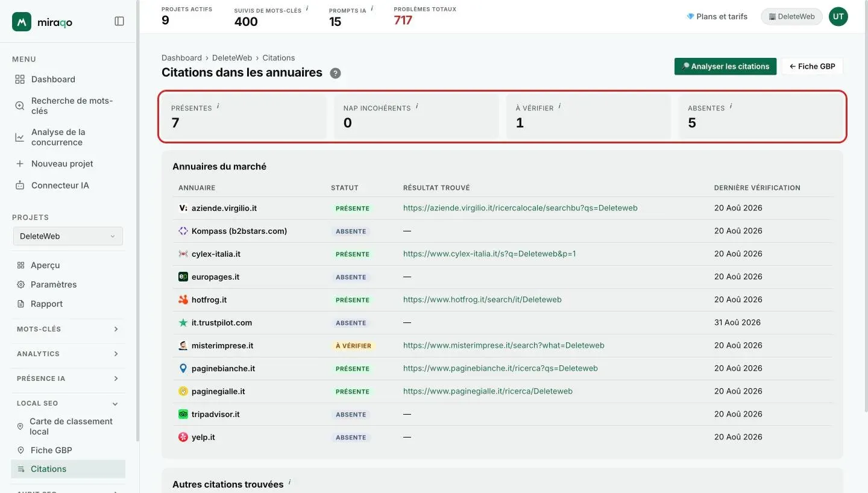Image resolution: width=868 pixels, height=493 pixels.
Task: Click the info icon next to PRÉSENTES
Action: tap(218, 106)
